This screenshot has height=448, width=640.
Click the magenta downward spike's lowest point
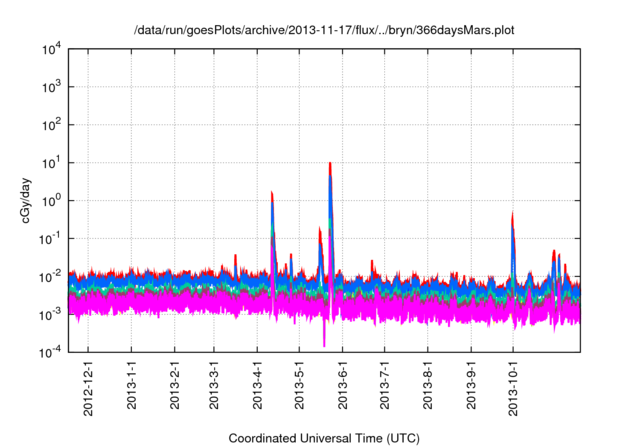pyautogui.click(x=324, y=346)
